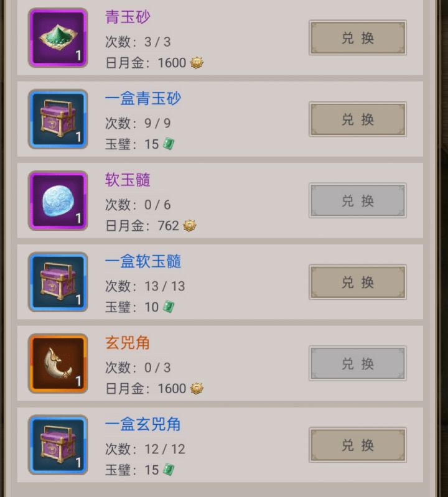Tap the 玄兕角 horn item icon

pos(58,363)
